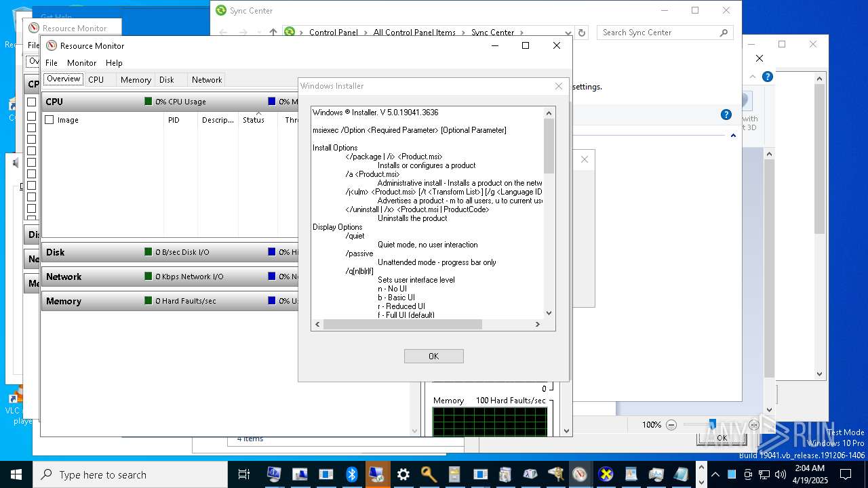The image size is (868, 488).
Task: Open the volume control in the system tray
Action: click(x=781, y=474)
